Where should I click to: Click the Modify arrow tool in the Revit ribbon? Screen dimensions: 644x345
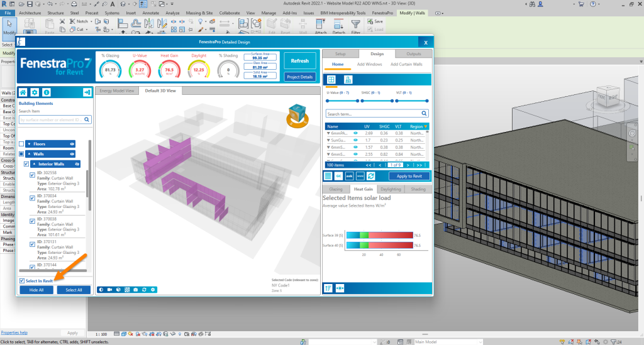(x=9, y=26)
